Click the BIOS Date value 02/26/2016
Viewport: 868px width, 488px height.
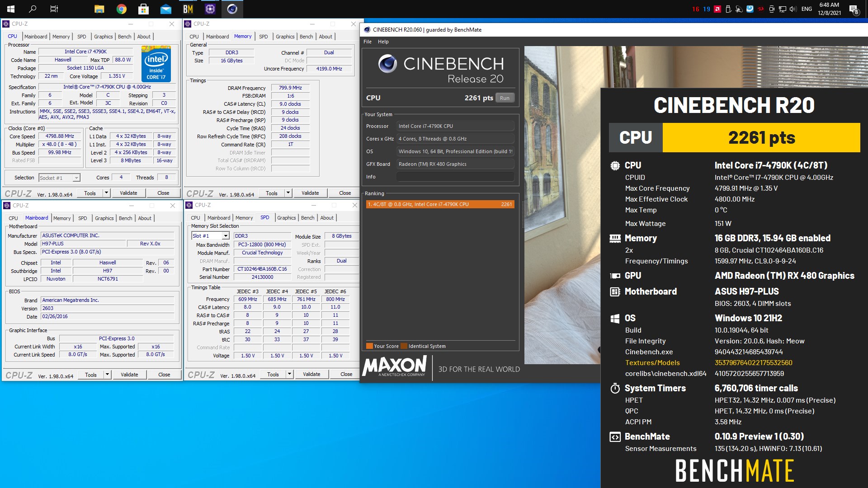[108, 317]
